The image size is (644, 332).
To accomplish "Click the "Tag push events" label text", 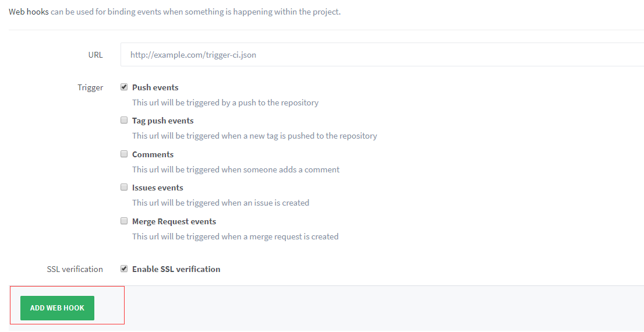I will [x=162, y=121].
